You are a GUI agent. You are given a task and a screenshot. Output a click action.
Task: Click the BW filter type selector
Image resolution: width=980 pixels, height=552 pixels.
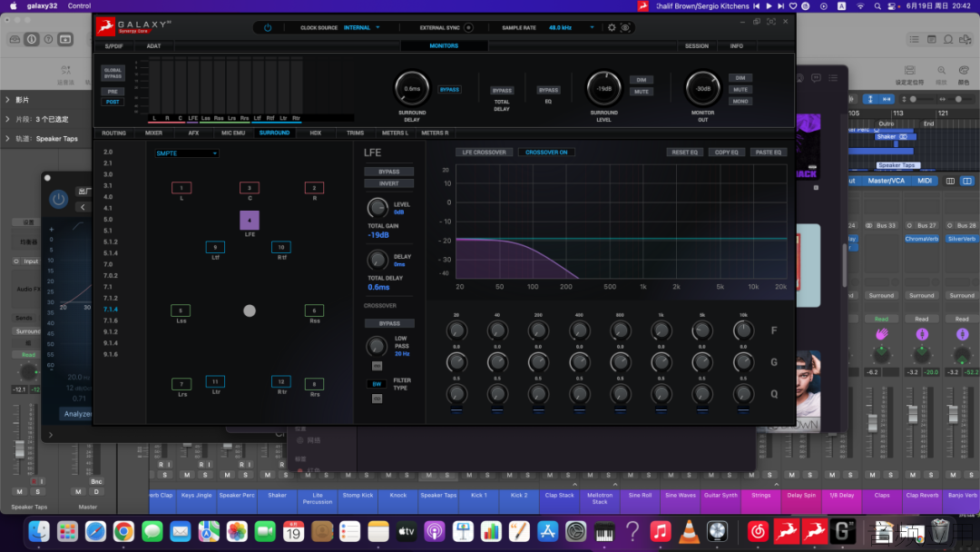click(x=377, y=384)
